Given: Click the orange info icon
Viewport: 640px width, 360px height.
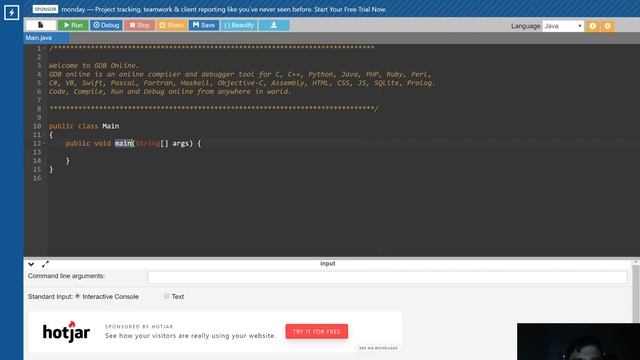Looking at the screenshot, I should click(x=593, y=26).
